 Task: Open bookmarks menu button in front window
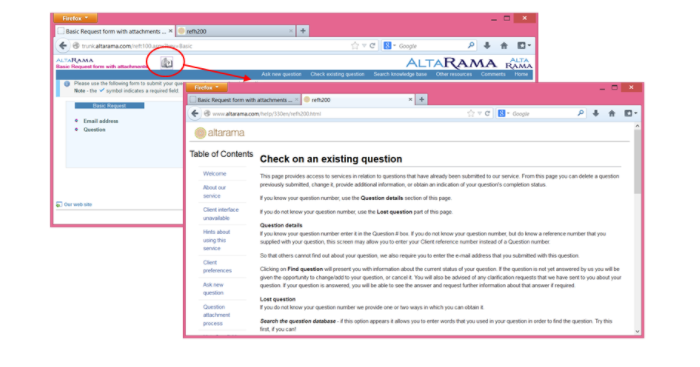(x=630, y=113)
